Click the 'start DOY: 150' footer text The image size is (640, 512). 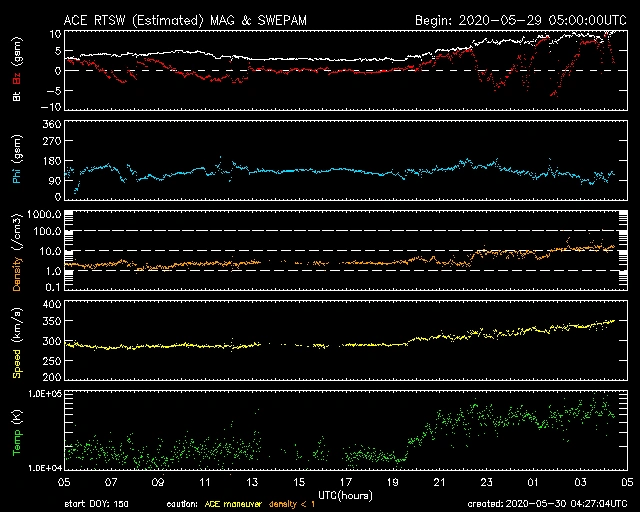click(96, 504)
